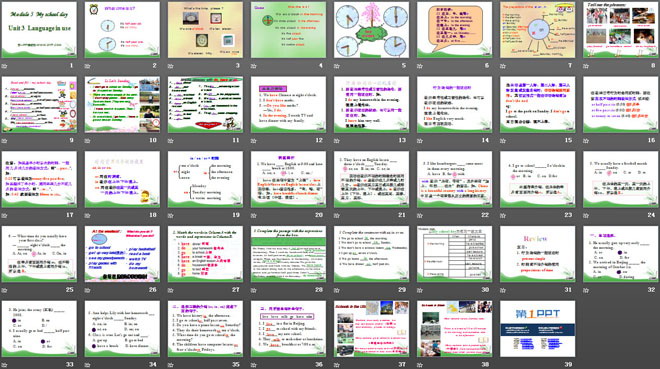Click the animation star icon under slide 32
Viewport: 660px width, 369px height.
(x=586, y=290)
